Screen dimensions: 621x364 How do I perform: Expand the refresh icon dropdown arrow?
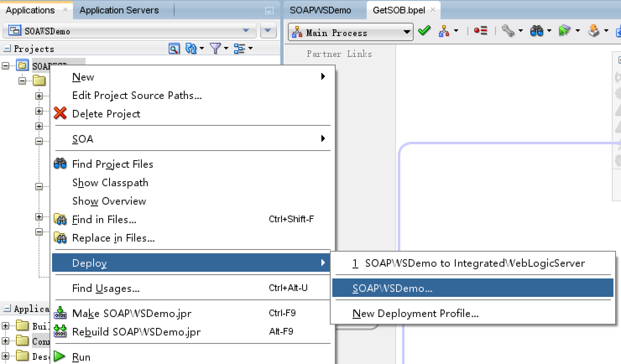pos(202,49)
